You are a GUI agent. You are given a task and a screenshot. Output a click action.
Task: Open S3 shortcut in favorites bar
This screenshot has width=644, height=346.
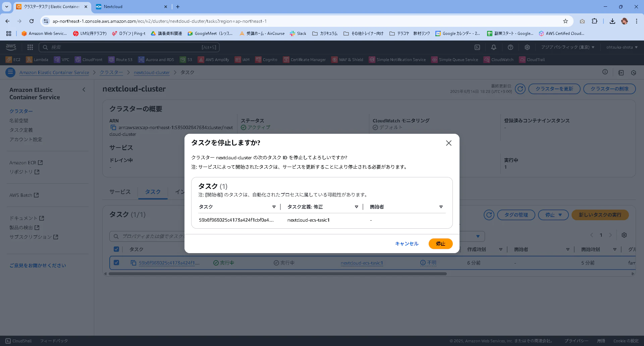(186, 60)
